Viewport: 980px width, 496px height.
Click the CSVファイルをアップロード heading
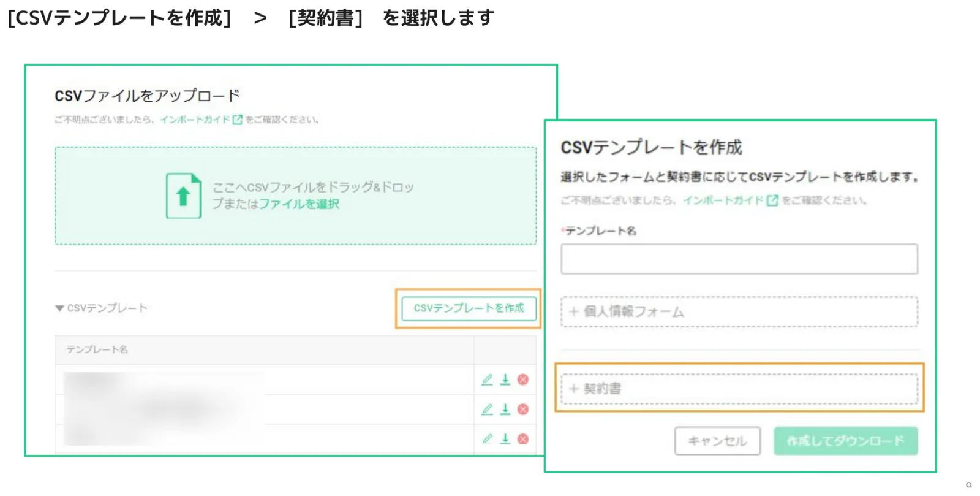(147, 96)
